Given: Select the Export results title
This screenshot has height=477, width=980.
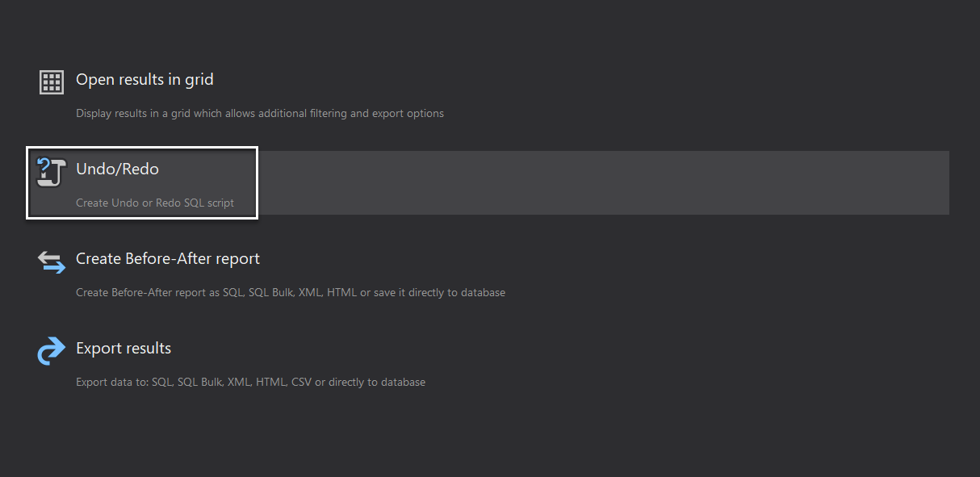Looking at the screenshot, I should coord(124,348).
